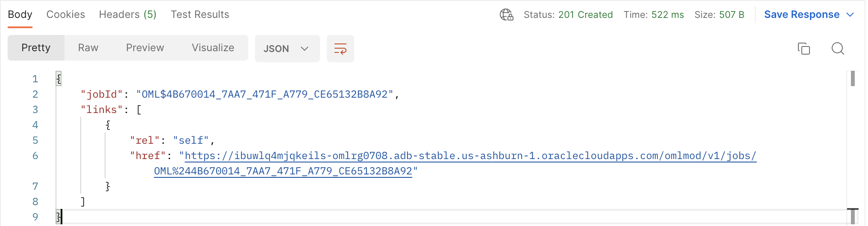Toggle the wrap lines icon
868x226 pixels.
point(340,49)
